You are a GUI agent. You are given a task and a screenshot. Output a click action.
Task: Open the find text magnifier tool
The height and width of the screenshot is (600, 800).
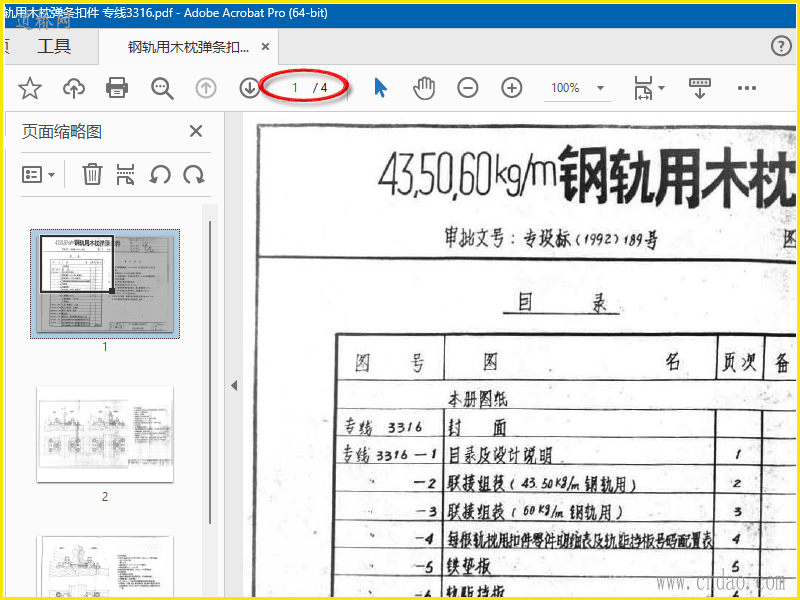pyautogui.click(x=162, y=88)
